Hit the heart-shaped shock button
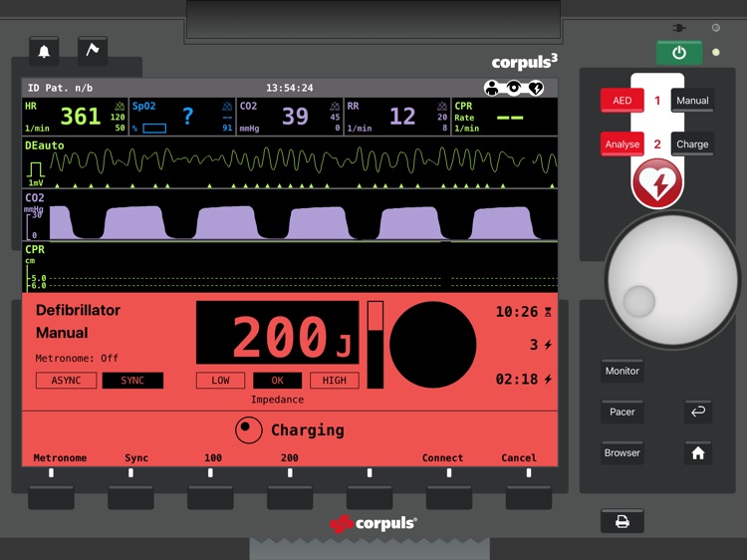 (x=657, y=184)
